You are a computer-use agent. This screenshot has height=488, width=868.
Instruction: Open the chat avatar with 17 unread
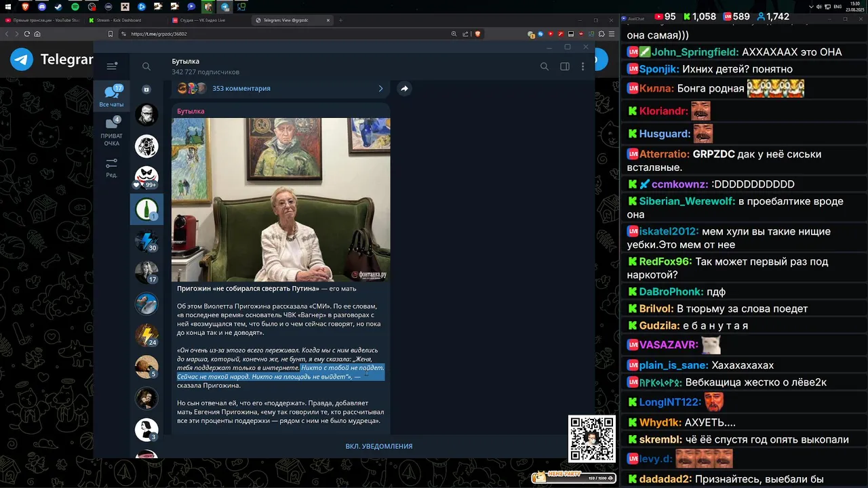[x=146, y=272]
